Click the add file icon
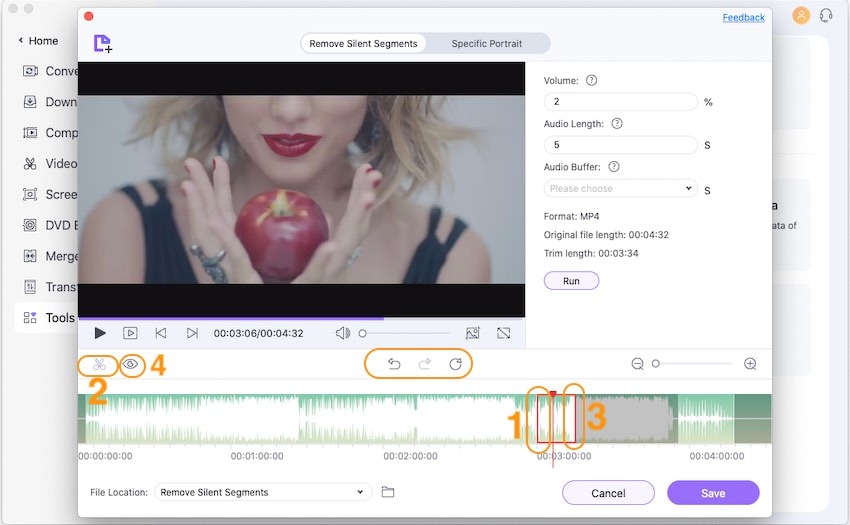Image resolution: width=850 pixels, height=525 pixels. (x=103, y=44)
